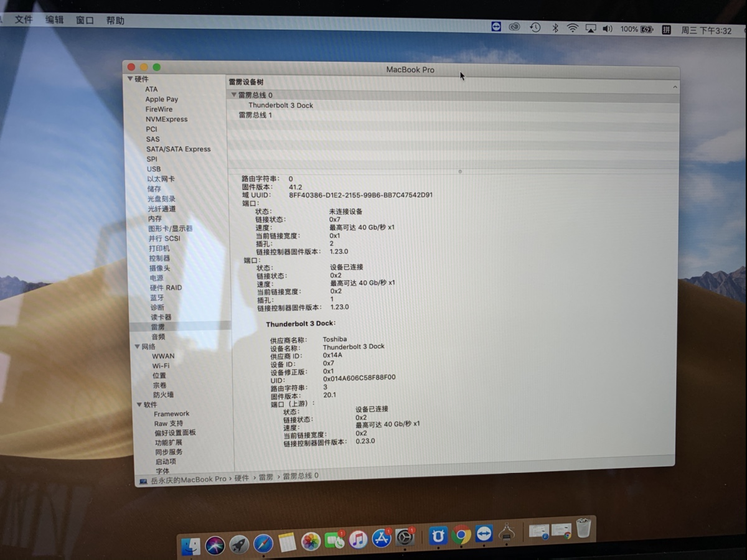Image resolution: width=747 pixels, height=560 pixels.
Task: Restore the minimized Chrome window in Dock
Action: [561, 530]
